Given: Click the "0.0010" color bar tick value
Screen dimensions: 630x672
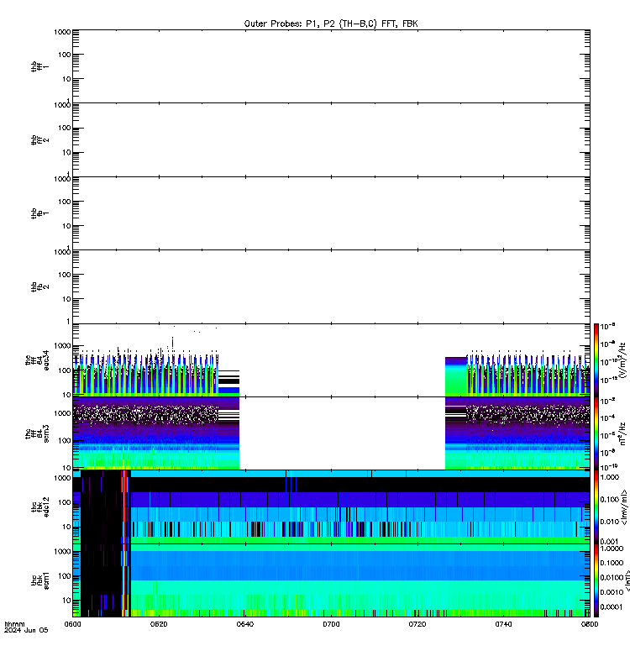Looking at the screenshot, I should (612, 592).
